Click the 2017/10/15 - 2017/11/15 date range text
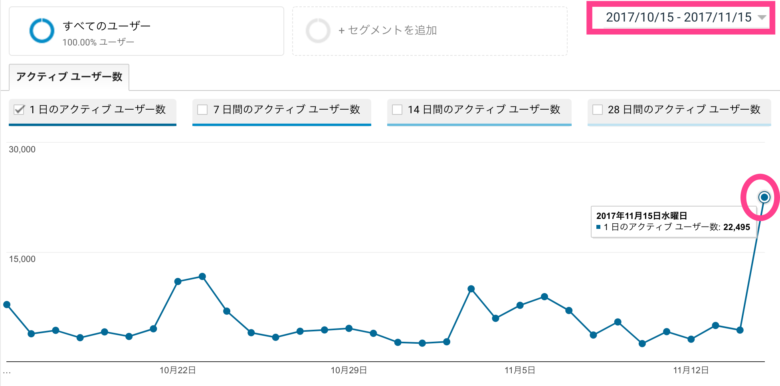Viewport: 780px width, 386px height. tap(679, 17)
